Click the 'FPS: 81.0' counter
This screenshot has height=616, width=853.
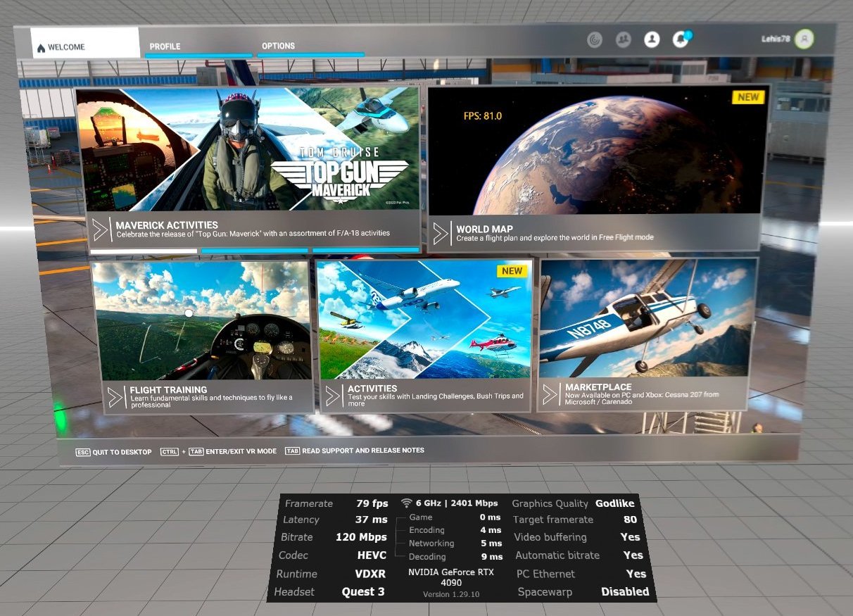click(483, 116)
